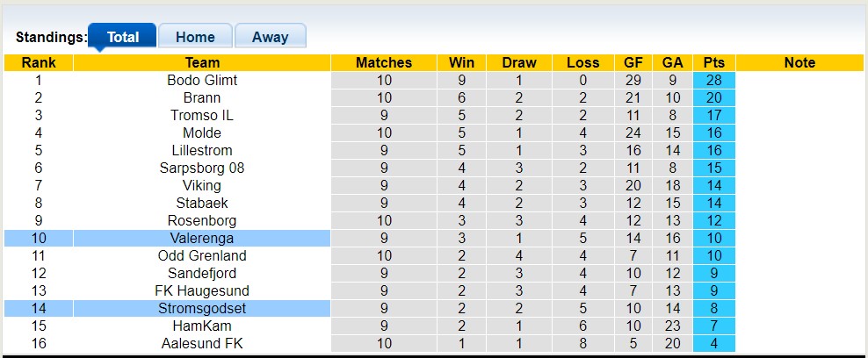868x358 pixels.
Task: Click the Aalesund FK team name
Action: (x=202, y=343)
